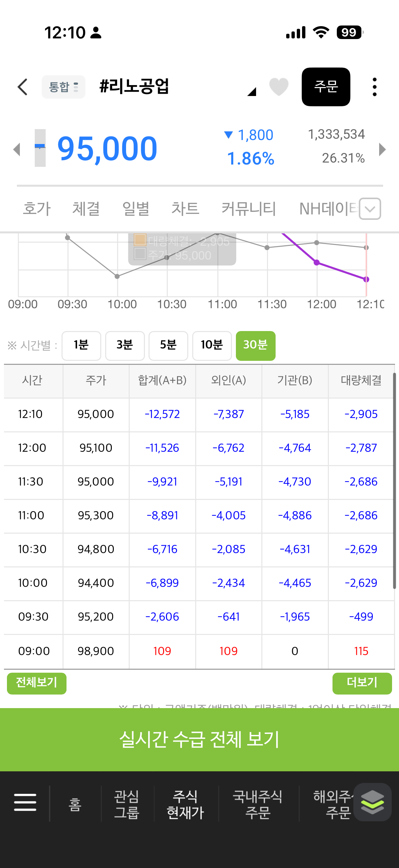Tap the back arrow icon
Image resolution: width=399 pixels, height=868 pixels.
[22, 87]
